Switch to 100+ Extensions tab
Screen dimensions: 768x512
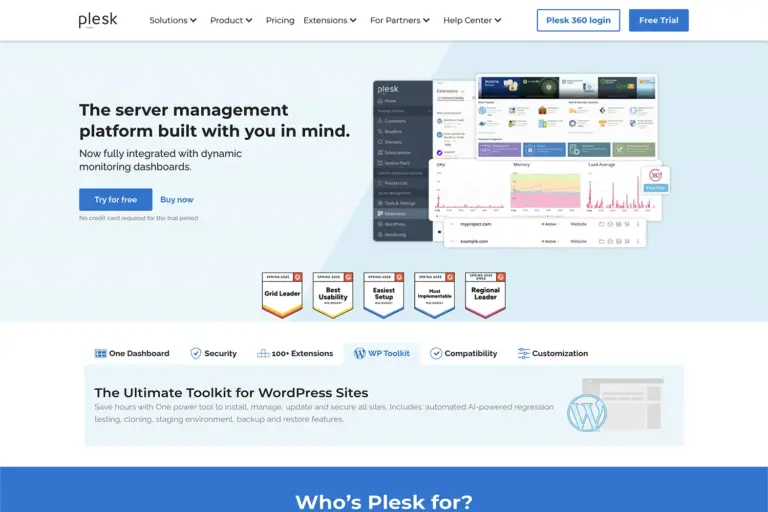pyautogui.click(x=295, y=353)
